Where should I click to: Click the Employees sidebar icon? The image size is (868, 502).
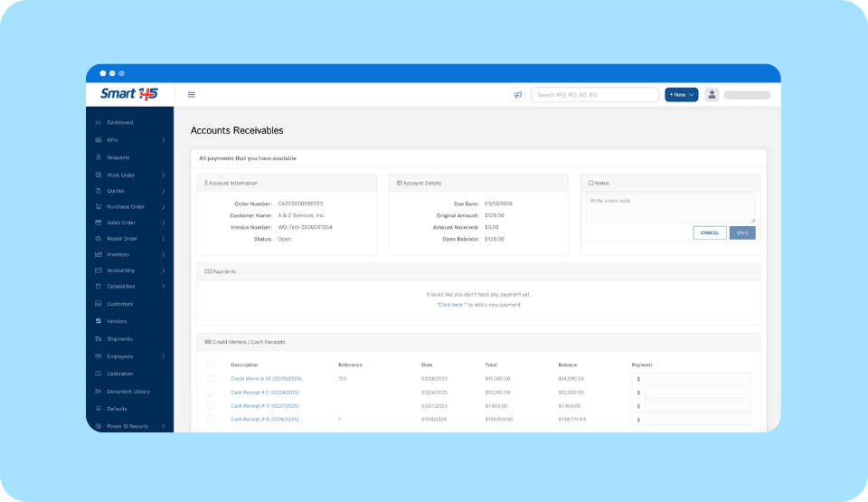98,356
